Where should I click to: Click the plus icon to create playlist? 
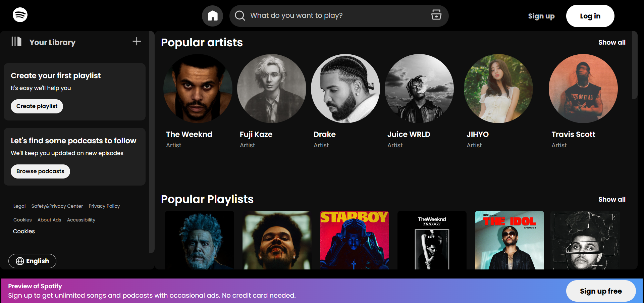(137, 41)
